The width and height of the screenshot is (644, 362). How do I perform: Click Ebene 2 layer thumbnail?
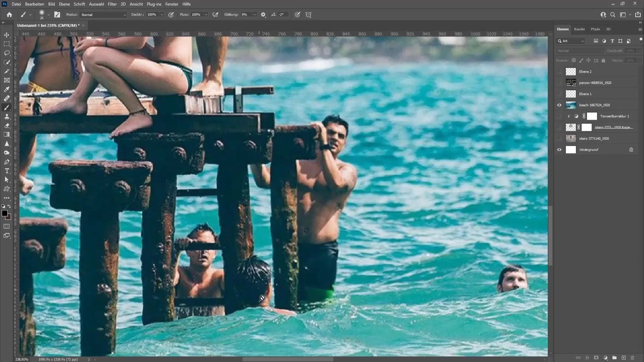click(x=571, y=71)
